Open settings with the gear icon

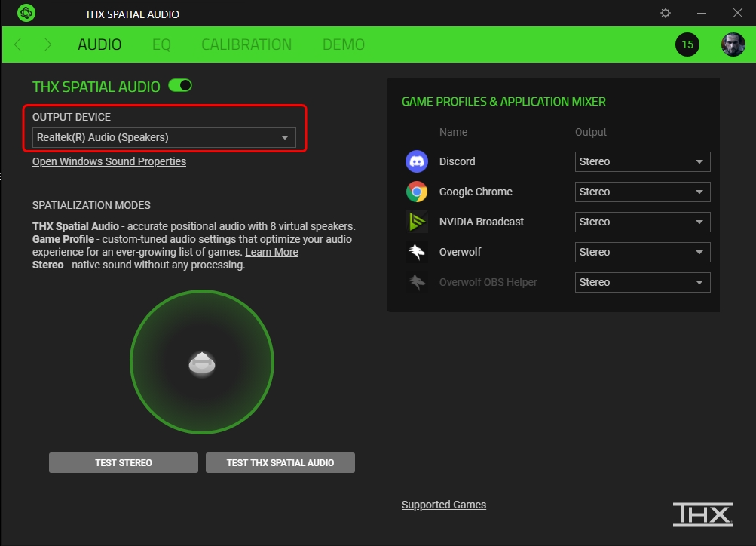tap(666, 13)
